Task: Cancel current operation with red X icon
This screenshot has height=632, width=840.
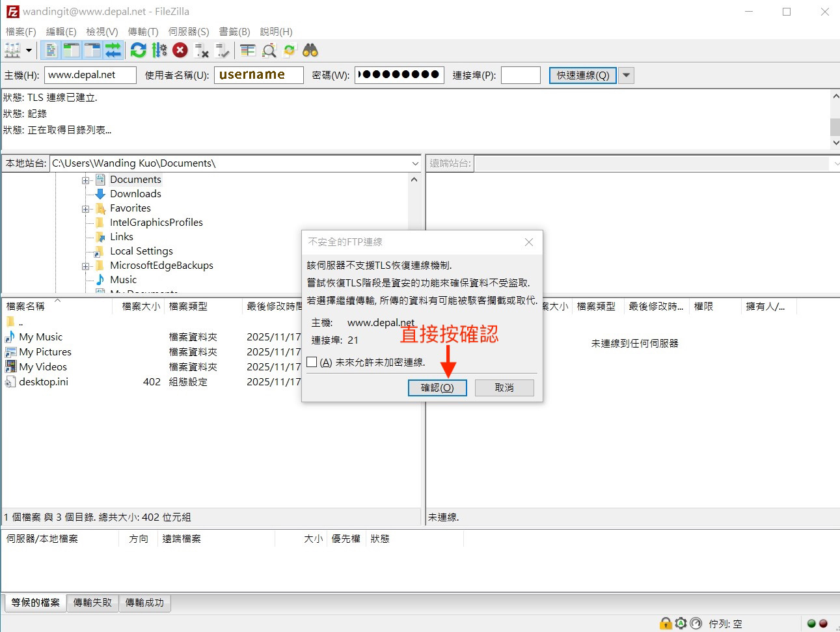Action: point(180,51)
